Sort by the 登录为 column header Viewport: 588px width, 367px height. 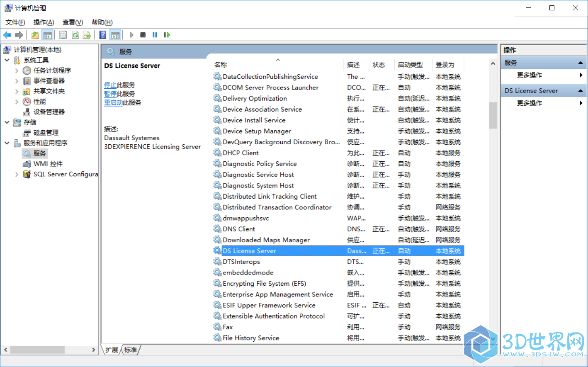(448, 65)
